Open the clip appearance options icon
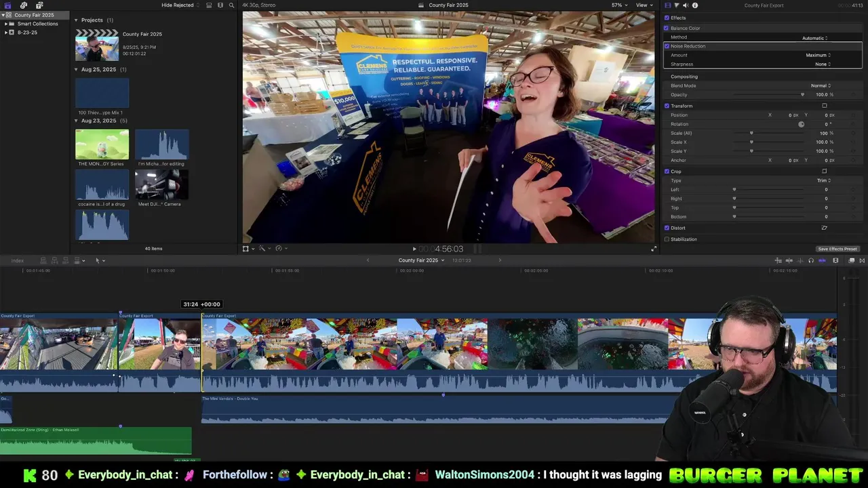The height and width of the screenshot is (488, 868). click(x=835, y=260)
